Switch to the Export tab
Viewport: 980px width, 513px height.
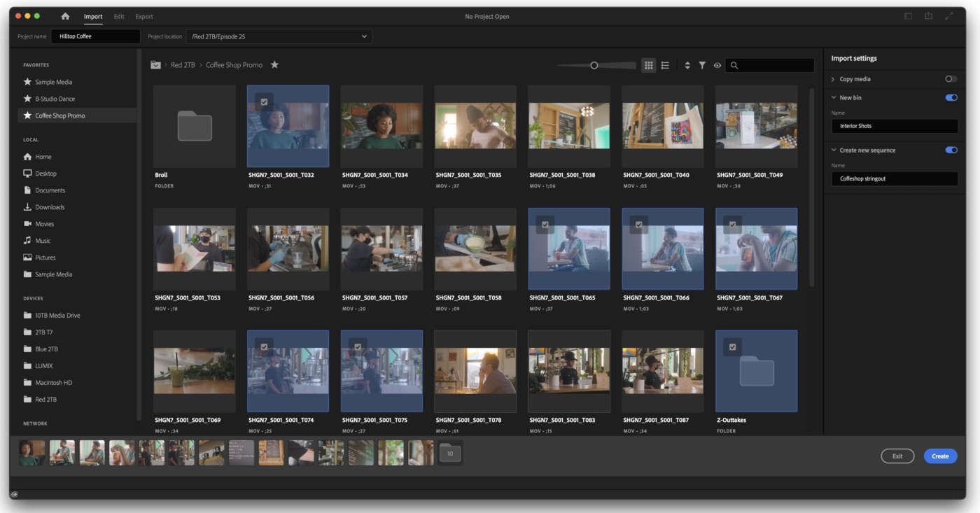pyautogui.click(x=144, y=16)
